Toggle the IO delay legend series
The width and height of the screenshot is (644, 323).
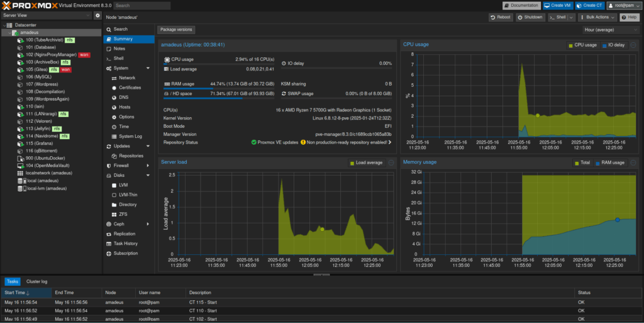[614, 45]
